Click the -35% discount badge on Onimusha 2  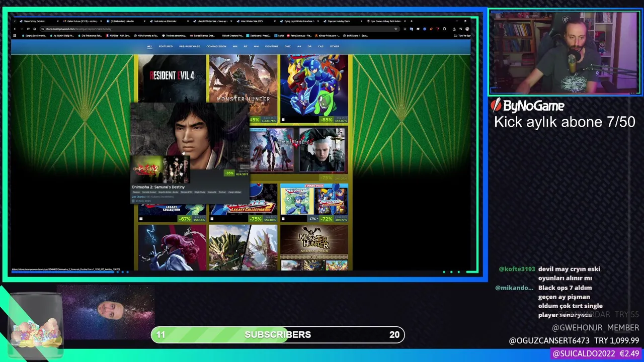tap(229, 173)
